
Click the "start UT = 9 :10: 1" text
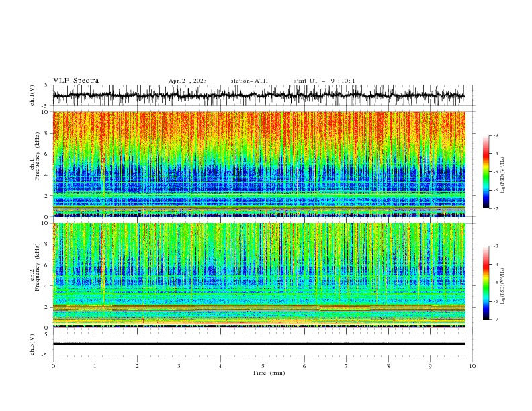(x=324, y=81)
